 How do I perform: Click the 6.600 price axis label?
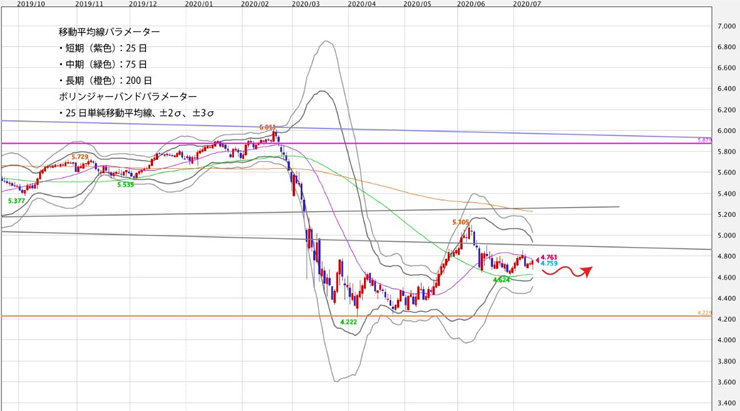point(727,68)
